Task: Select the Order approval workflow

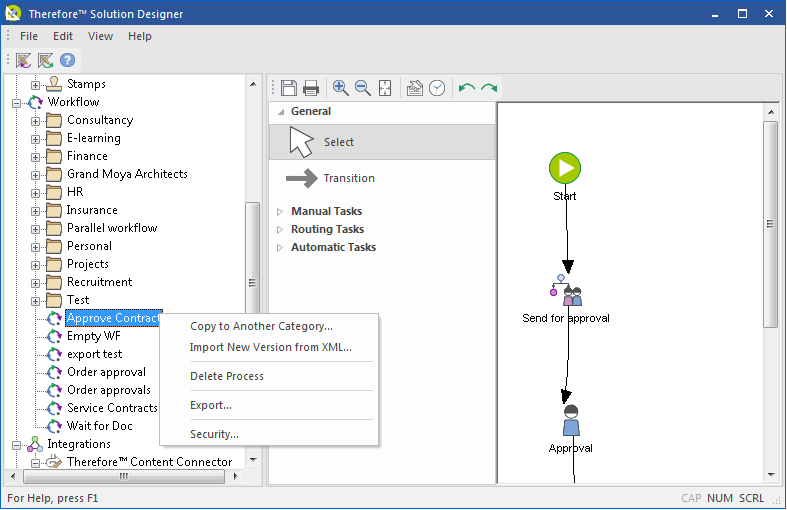Action: pos(106,372)
